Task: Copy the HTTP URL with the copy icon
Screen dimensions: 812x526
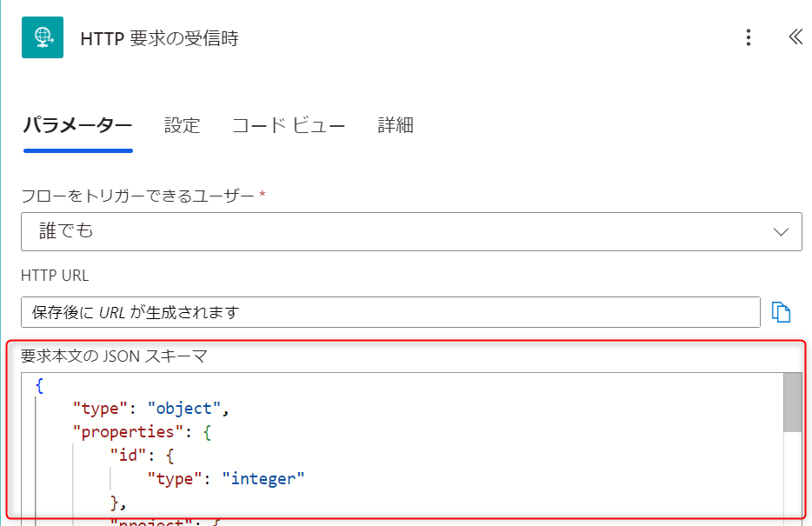Action: 781,312
